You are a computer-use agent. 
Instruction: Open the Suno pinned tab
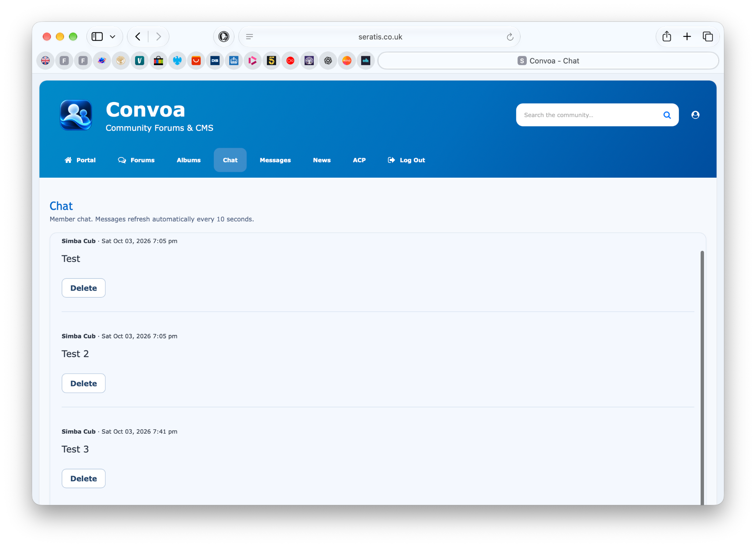point(347,61)
